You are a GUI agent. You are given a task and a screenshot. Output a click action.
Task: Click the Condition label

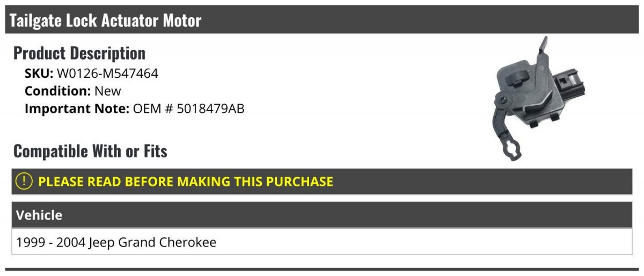pos(57,91)
